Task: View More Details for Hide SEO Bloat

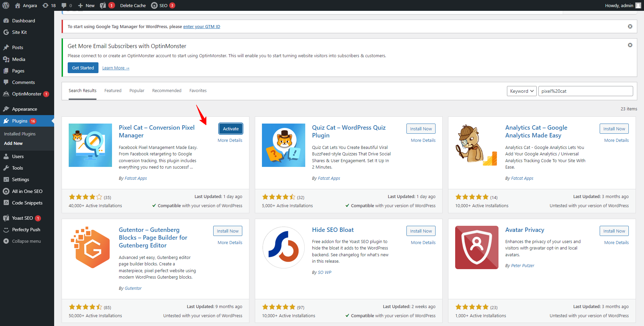Action: click(423, 242)
